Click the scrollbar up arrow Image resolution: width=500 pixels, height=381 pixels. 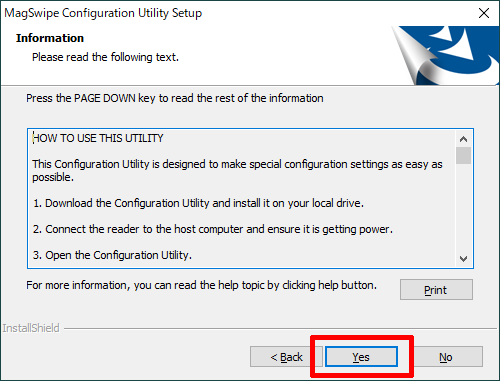(463, 139)
